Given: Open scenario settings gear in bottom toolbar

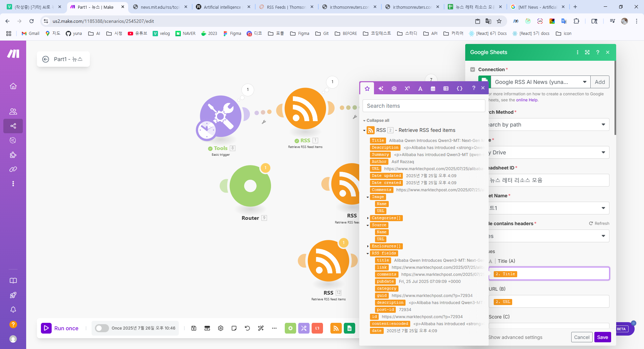Looking at the screenshot, I should pyautogui.click(x=221, y=328).
